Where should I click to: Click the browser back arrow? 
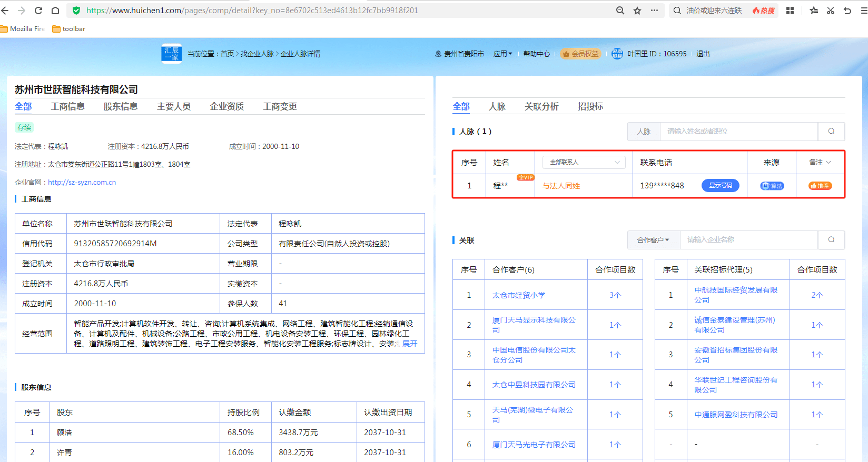point(5,11)
